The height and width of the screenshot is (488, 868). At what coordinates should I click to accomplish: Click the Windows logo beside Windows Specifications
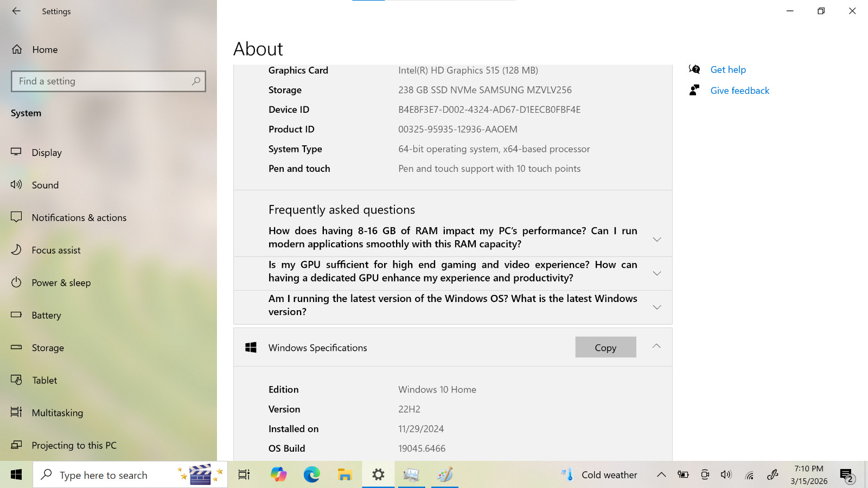click(251, 348)
